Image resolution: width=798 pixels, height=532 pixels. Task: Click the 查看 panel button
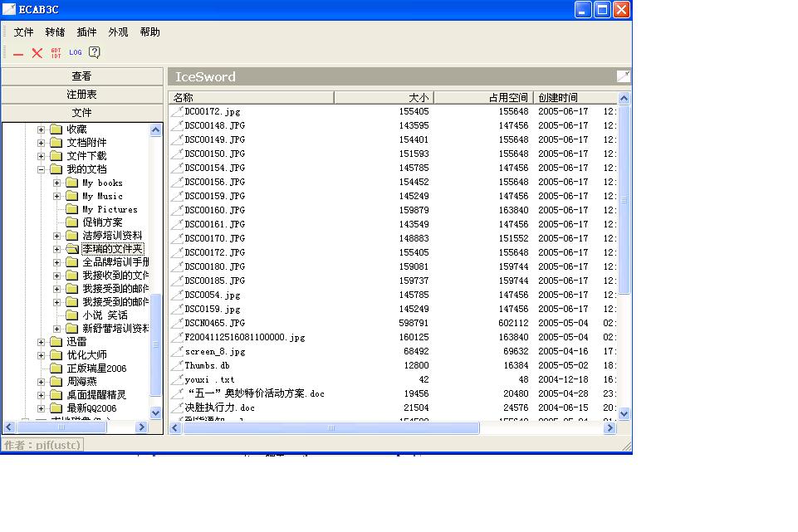[x=82, y=76]
